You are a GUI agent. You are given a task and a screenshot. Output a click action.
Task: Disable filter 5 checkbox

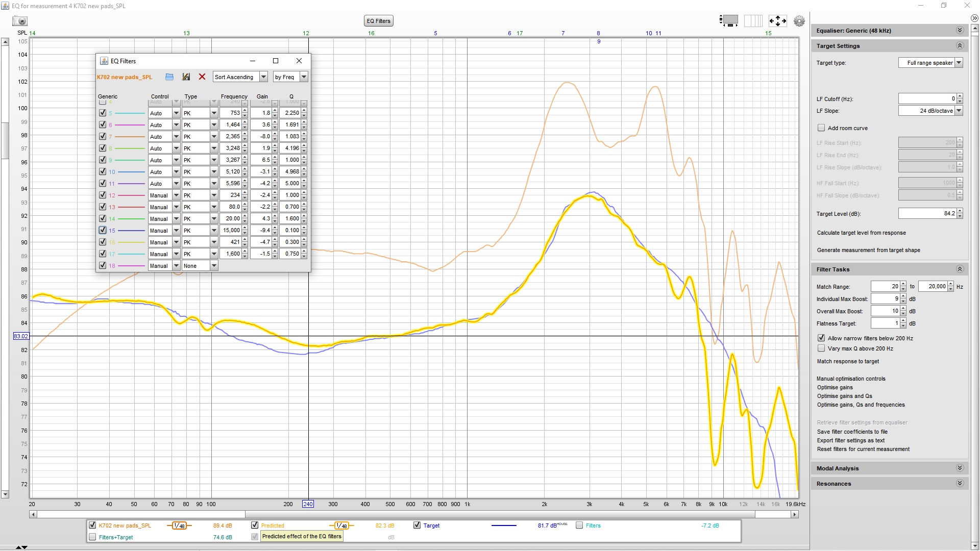103,113
